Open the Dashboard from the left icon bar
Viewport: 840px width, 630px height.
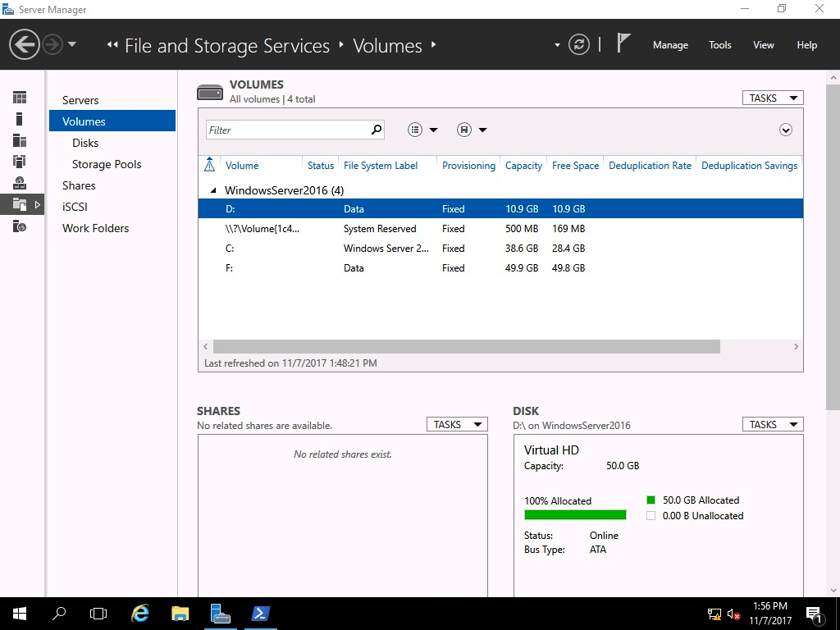click(x=18, y=97)
